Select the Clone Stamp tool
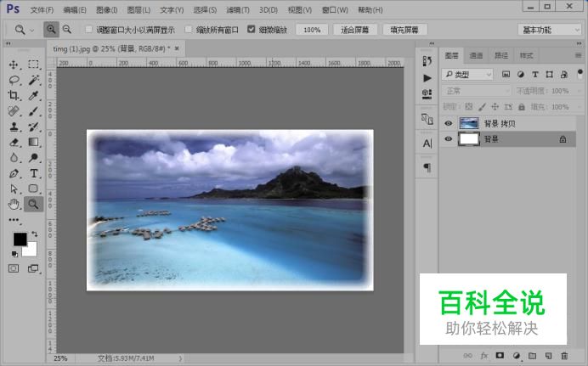 point(14,127)
